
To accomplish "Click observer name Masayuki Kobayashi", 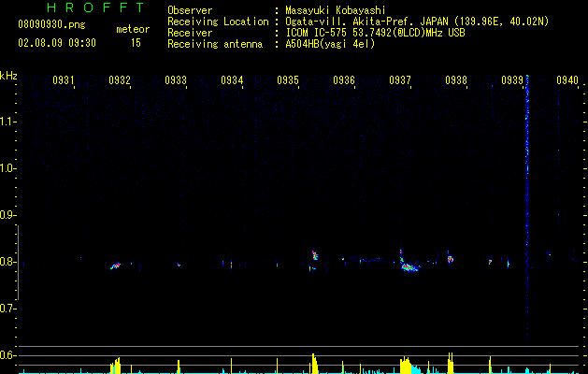I will click(336, 10).
